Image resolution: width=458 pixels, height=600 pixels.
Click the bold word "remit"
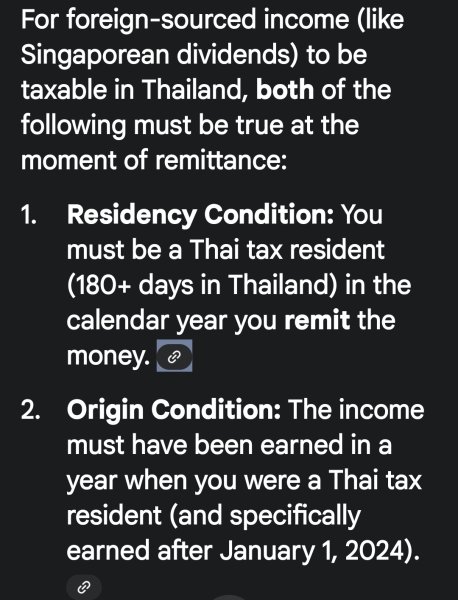(317, 320)
